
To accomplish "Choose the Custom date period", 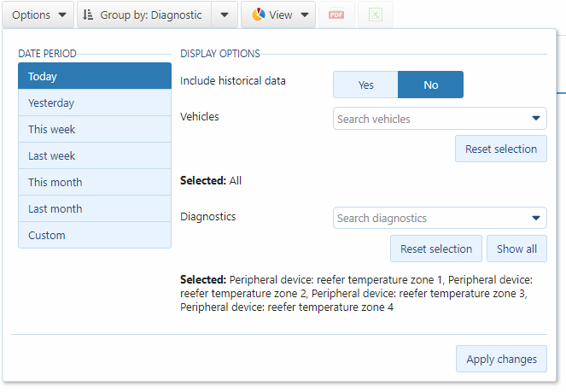I will [x=95, y=235].
